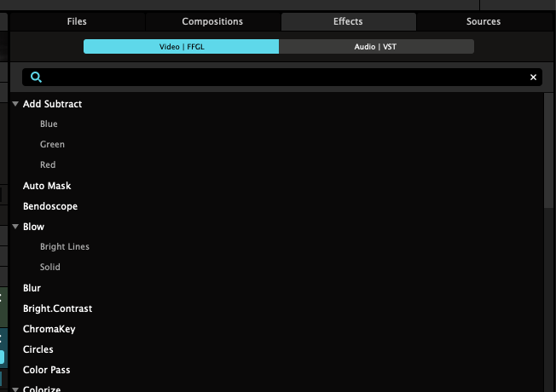Select the Bright.Contrast effect
Screen dimensions: 556x392
[57, 308]
